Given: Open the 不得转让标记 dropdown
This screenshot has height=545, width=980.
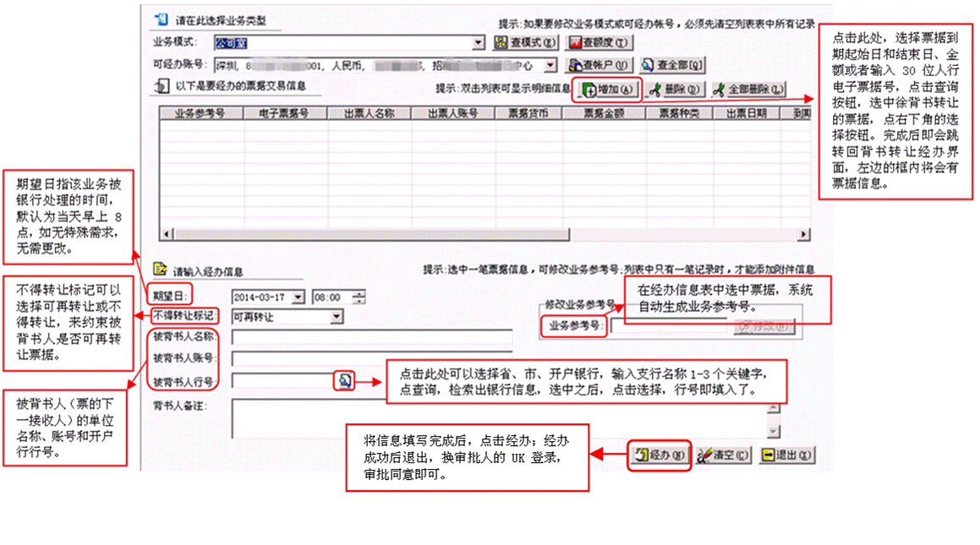Looking at the screenshot, I should [x=337, y=317].
